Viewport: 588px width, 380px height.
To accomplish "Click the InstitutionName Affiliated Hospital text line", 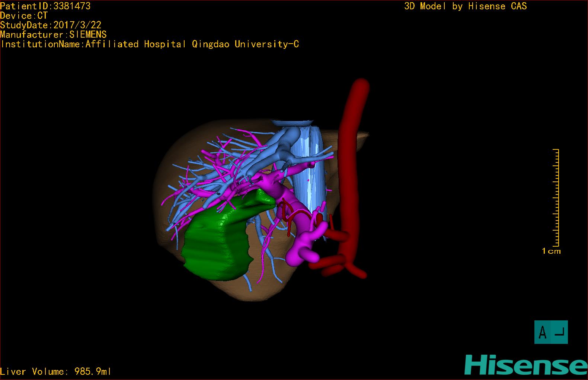I will (150, 44).
